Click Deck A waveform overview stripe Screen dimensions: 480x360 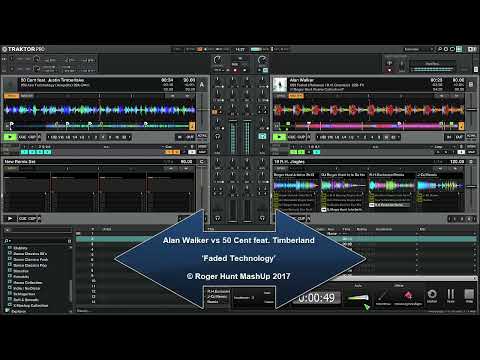pyautogui.click(x=99, y=126)
